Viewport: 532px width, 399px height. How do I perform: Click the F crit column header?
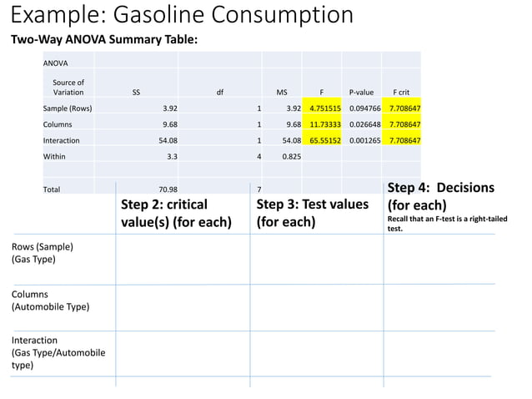pos(401,92)
